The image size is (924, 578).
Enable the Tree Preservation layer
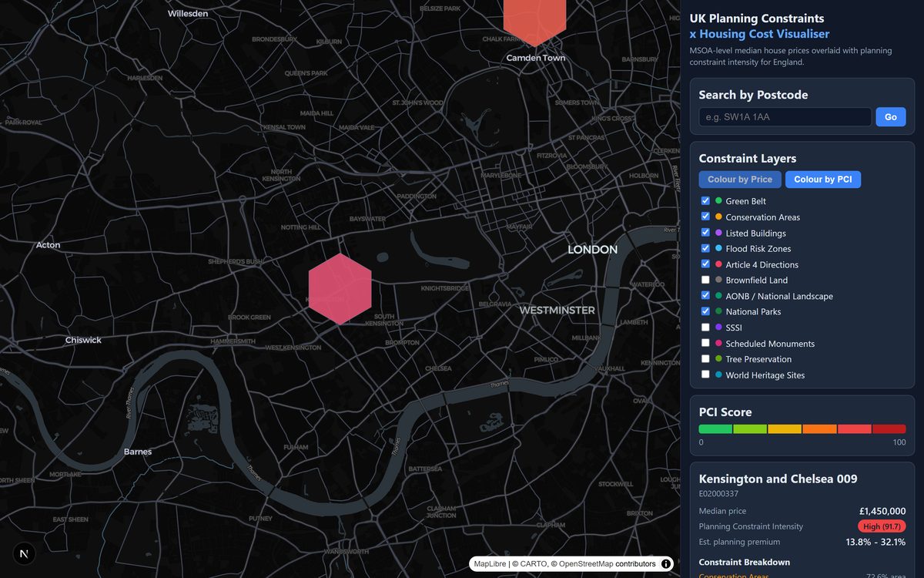pyautogui.click(x=705, y=358)
